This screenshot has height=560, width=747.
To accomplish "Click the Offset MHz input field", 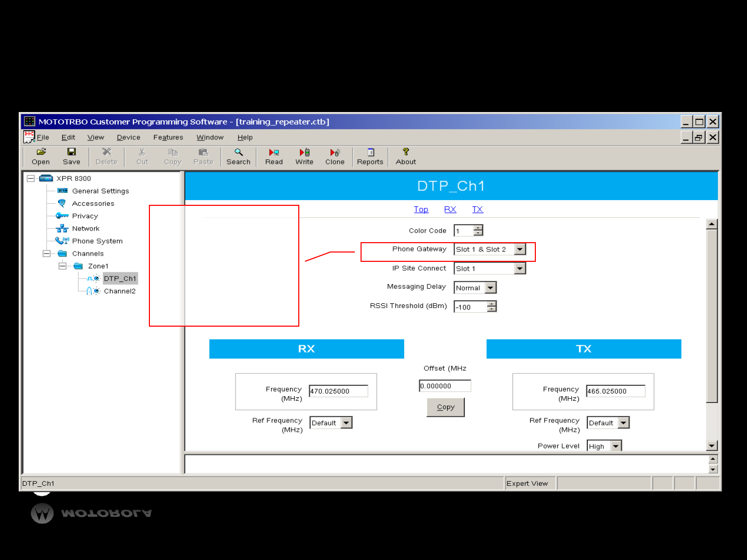I will tap(445, 386).
